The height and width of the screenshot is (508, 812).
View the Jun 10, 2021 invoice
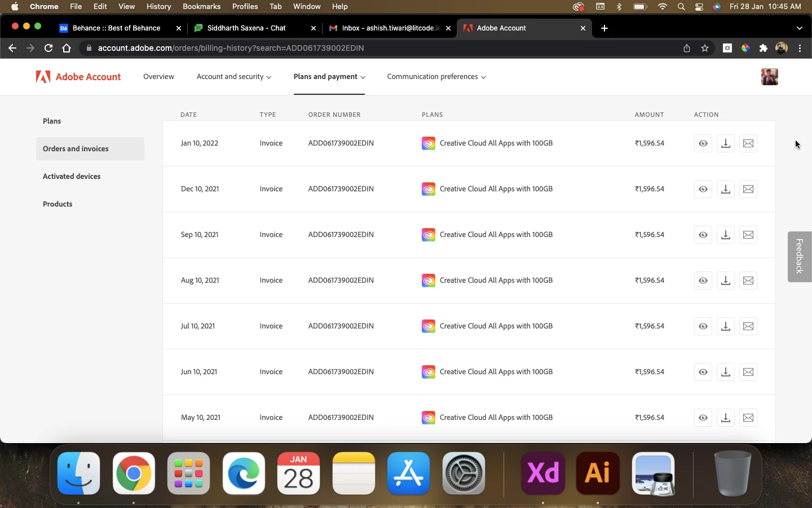click(703, 372)
